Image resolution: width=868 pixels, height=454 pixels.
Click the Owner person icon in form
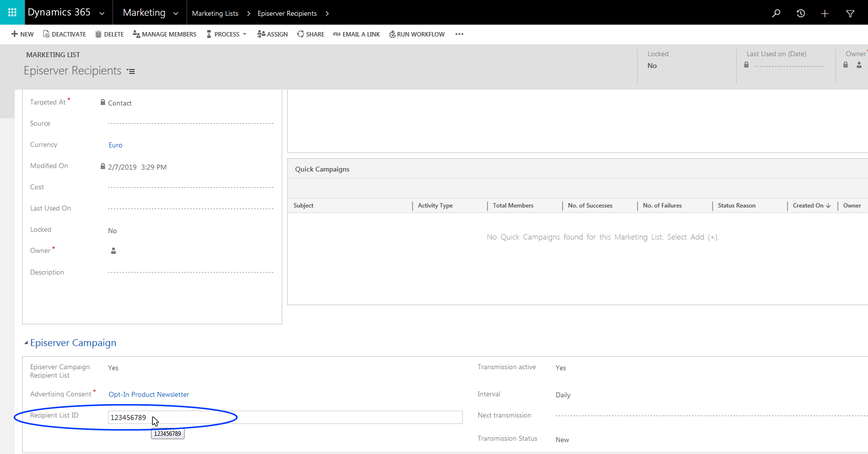coord(113,251)
